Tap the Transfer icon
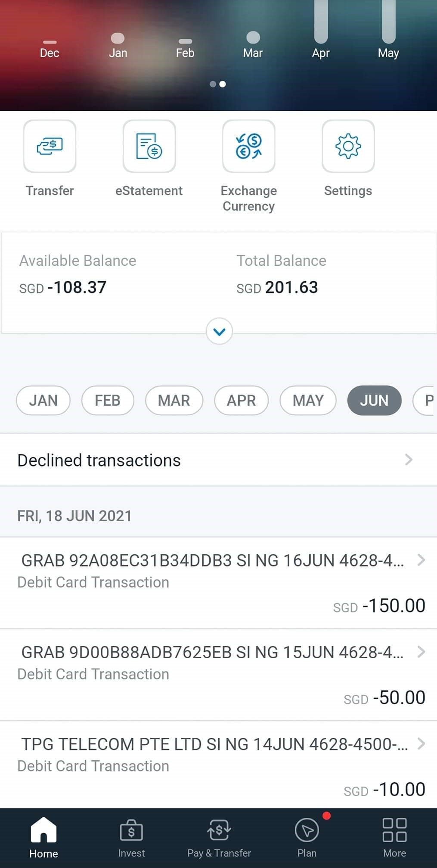This screenshot has height=868, width=437. point(50,146)
